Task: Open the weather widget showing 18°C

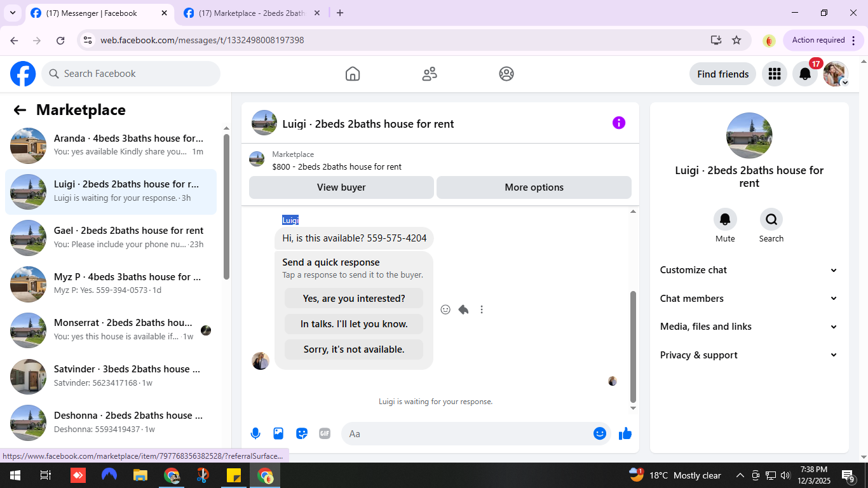Action: point(675,475)
